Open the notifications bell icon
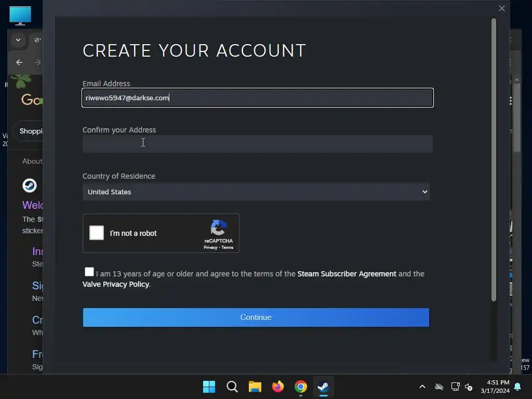Screen dimensions: 532x399 click(518, 387)
